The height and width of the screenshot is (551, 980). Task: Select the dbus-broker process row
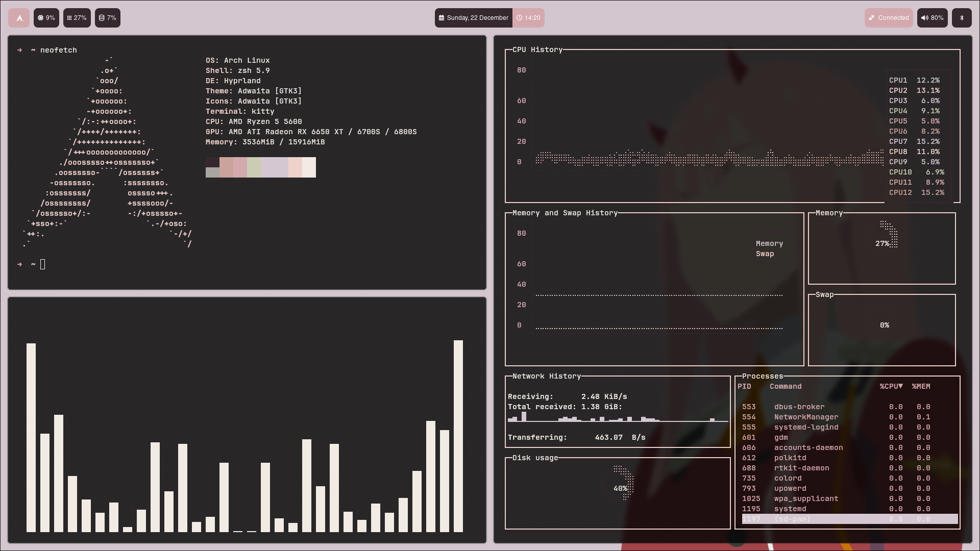coord(850,407)
